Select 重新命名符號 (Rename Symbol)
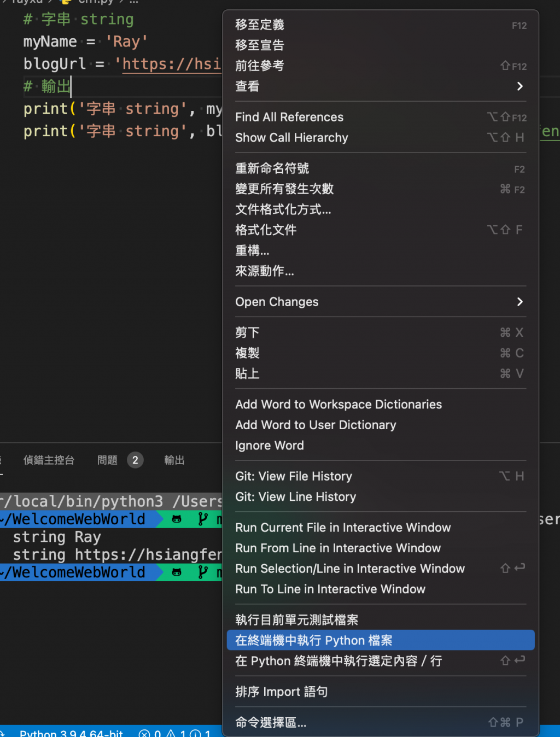The height and width of the screenshot is (737, 560). coord(381,168)
